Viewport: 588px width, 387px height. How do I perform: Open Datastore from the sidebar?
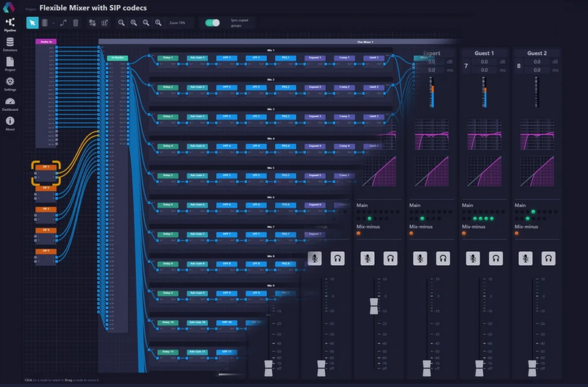click(x=10, y=44)
